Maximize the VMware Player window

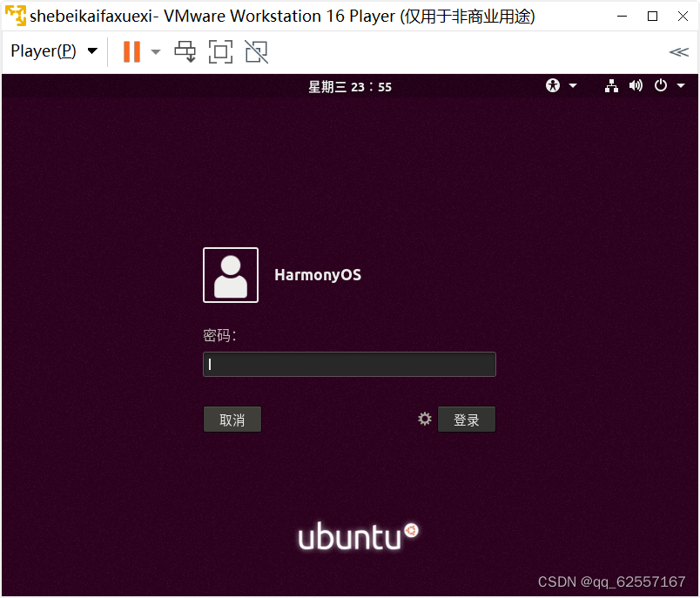[x=652, y=16]
